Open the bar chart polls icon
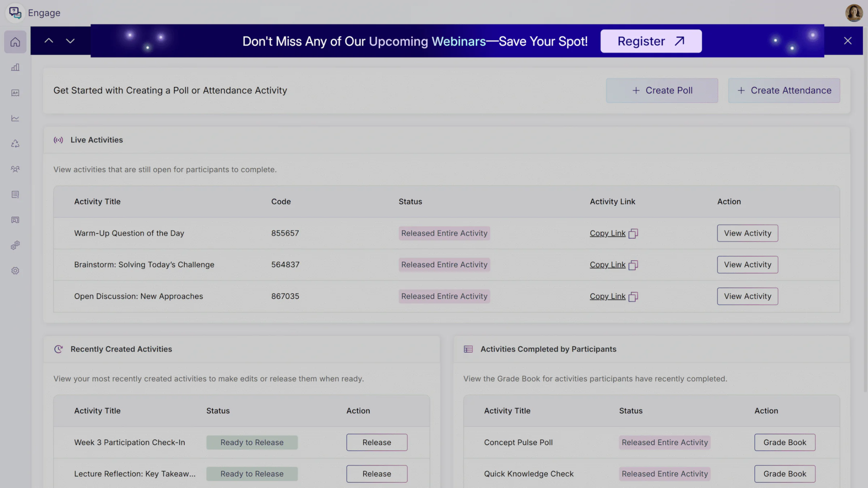The image size is (868, 488). pos(15,68)
